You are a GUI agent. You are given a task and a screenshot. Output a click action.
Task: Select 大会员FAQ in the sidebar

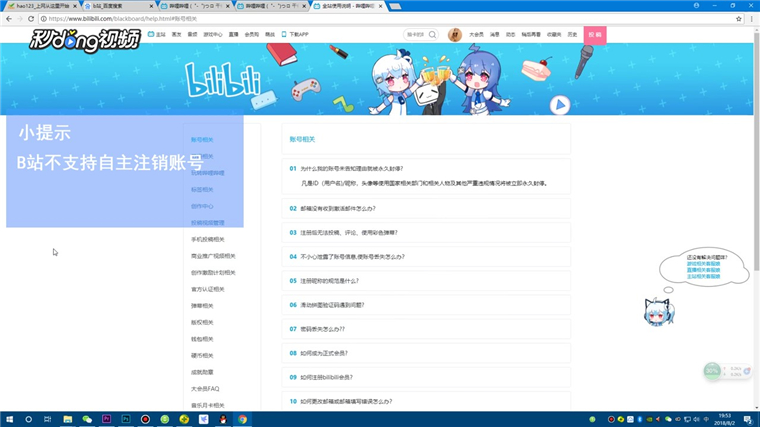205,389
